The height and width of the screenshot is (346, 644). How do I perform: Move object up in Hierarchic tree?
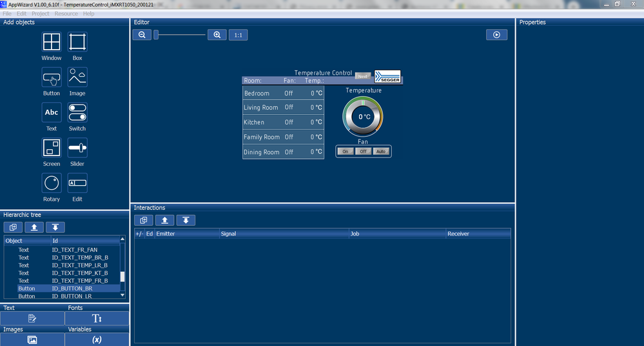(x=34, y=227)
